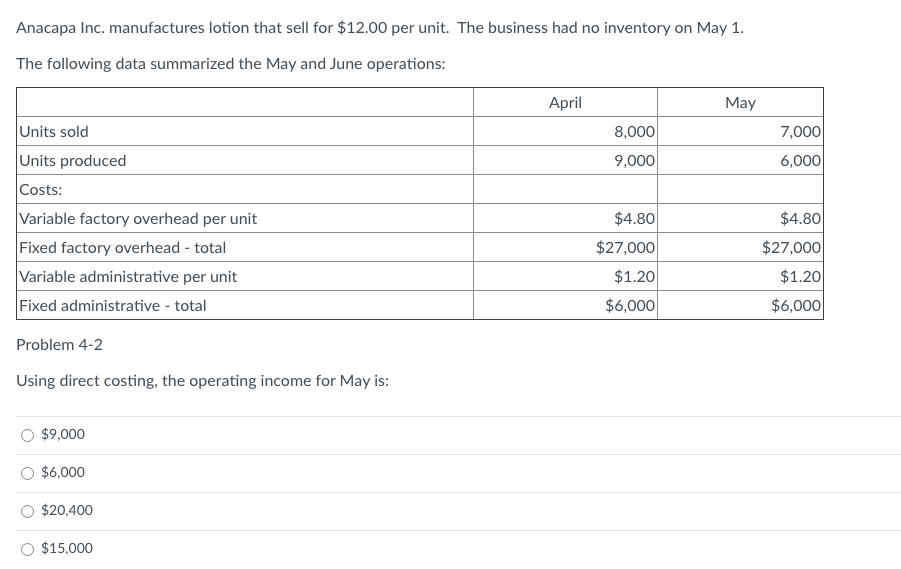Click the Units produced row label
The width and height of the screenshot is (901, 569).
[x=73, y=161]
